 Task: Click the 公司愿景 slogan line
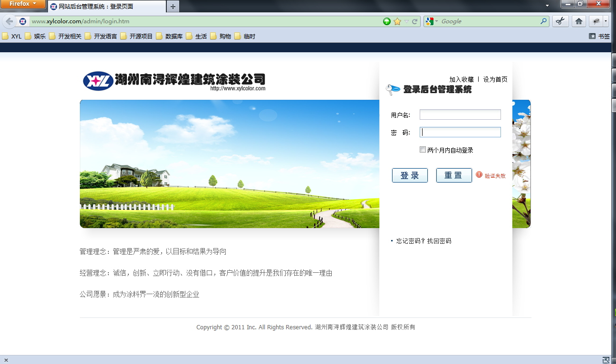click(x=139, y=294)
